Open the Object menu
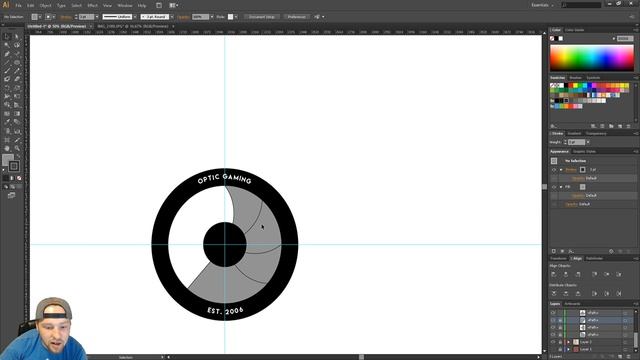640x360 pixels. click(x=45, y=6)
